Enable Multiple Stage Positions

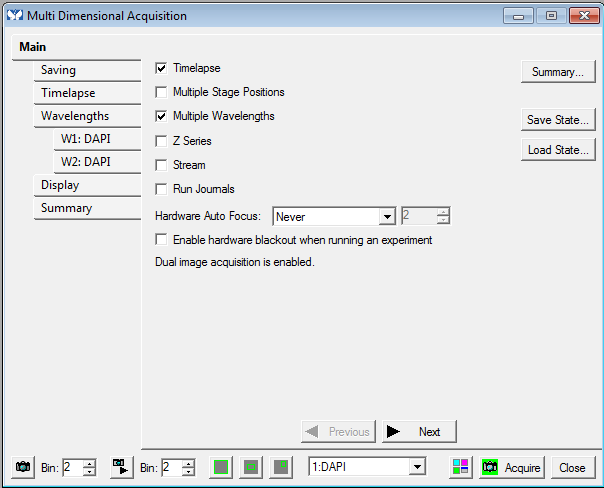[162, 92]
